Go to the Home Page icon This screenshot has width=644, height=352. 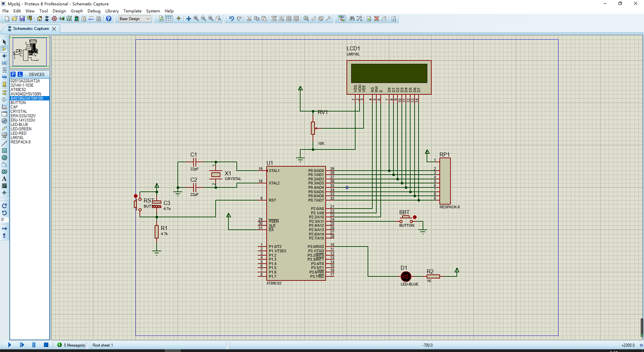40,19
